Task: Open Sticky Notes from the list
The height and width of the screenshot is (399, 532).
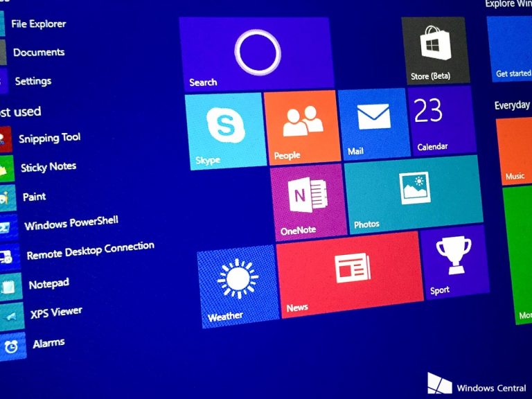Action: click(x=48, y=167)
